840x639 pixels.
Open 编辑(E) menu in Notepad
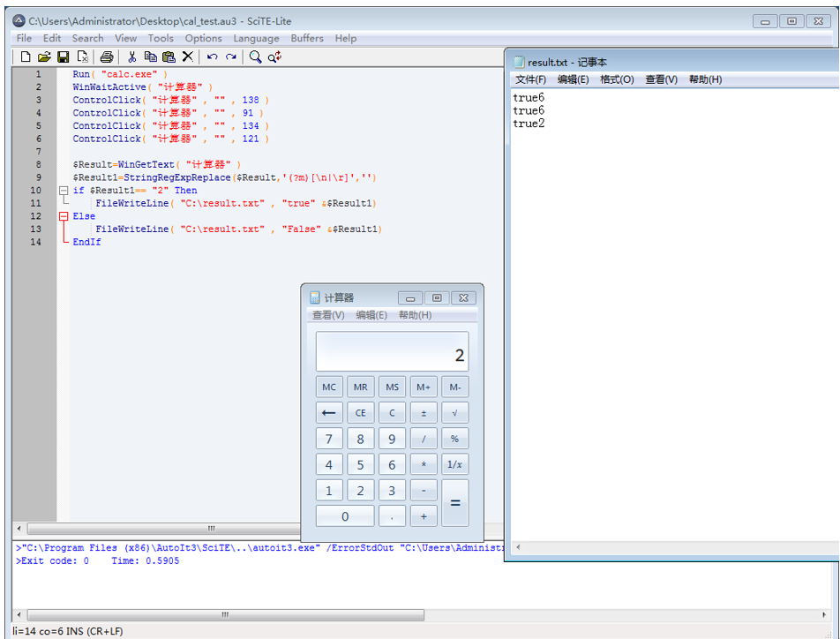tap(574, 79)
